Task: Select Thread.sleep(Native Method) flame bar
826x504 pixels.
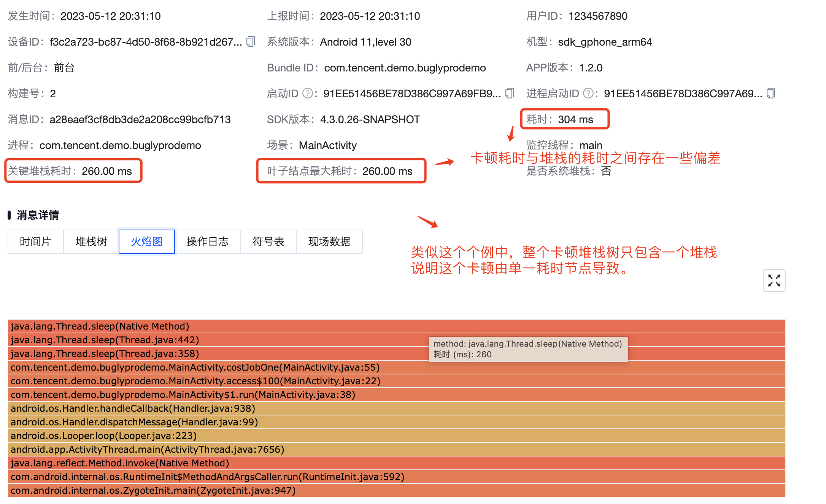Action: click(397, 326)
